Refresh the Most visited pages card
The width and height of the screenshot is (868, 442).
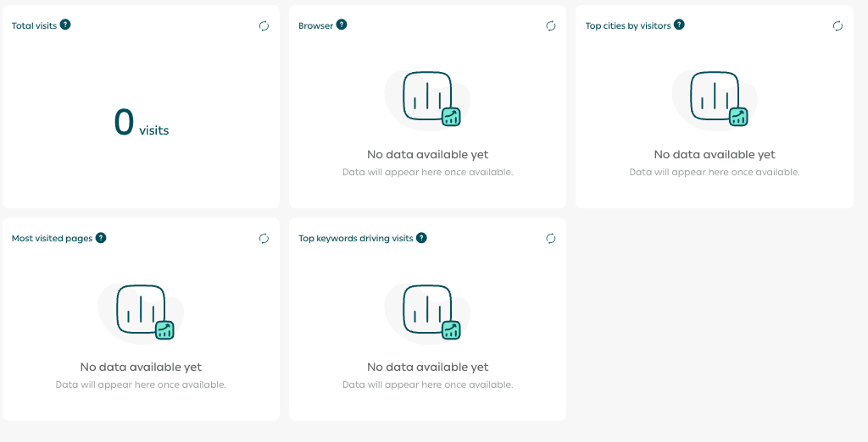tap(264, 239)
